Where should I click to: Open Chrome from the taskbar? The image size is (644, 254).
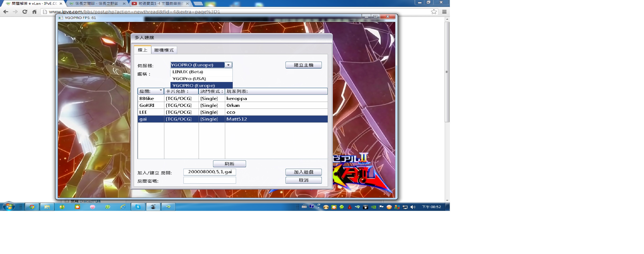point(32,207)
